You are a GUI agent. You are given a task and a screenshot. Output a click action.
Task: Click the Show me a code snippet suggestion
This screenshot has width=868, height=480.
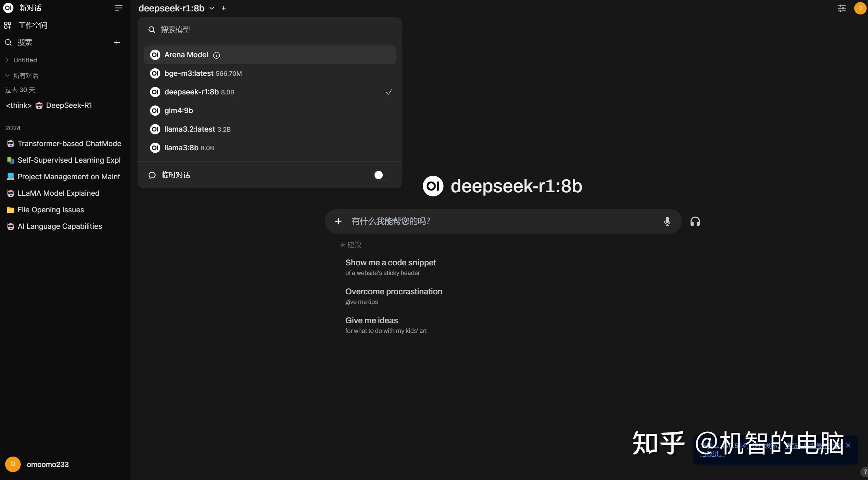tap(390, 263)
